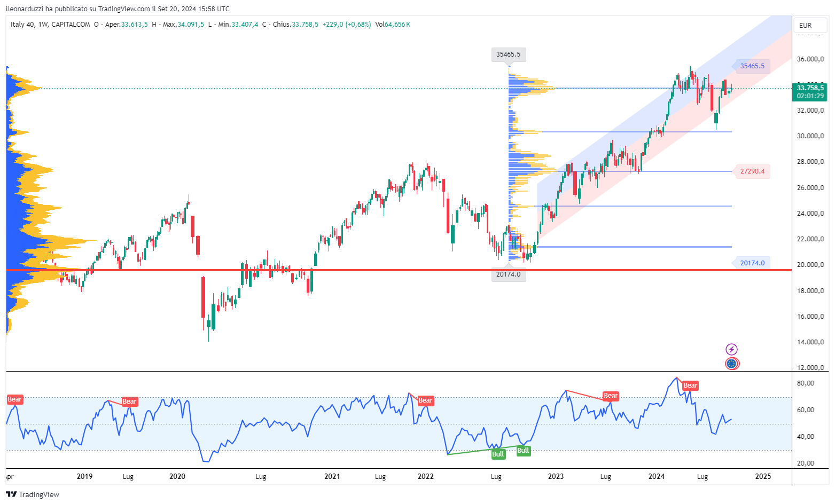Click the 18.000,0 price axis label
This screenshot has height=504, width=835.
(810, 291)
